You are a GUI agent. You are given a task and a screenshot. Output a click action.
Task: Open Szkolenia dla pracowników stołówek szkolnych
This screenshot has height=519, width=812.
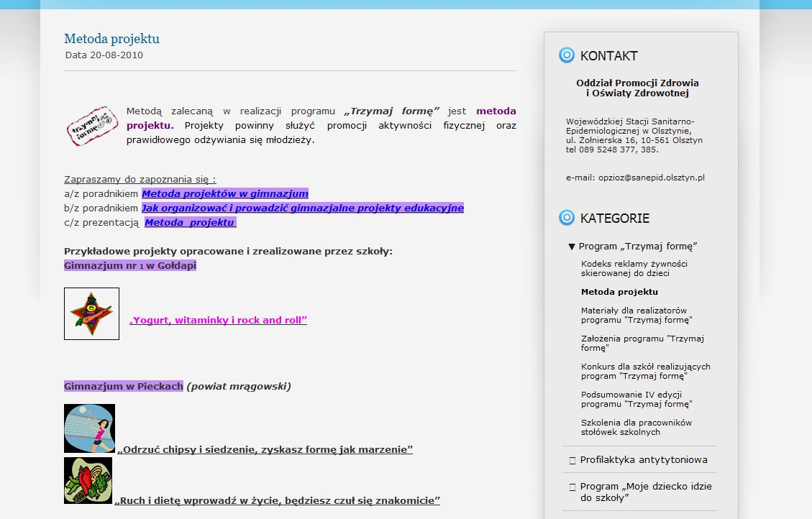(636, 427)
